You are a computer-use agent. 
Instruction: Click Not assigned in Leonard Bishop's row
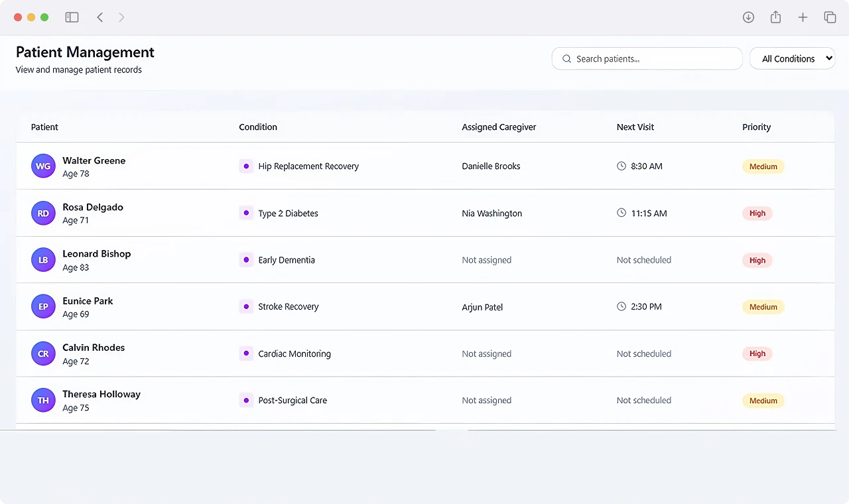pyautogui.click(x=486, y=260)
